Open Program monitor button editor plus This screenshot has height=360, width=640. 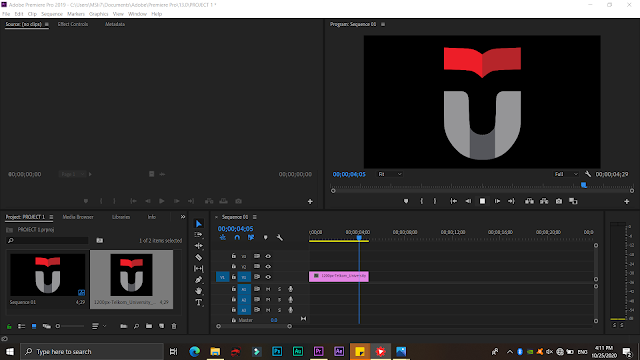pyautogui.click(x=627, y=202)
